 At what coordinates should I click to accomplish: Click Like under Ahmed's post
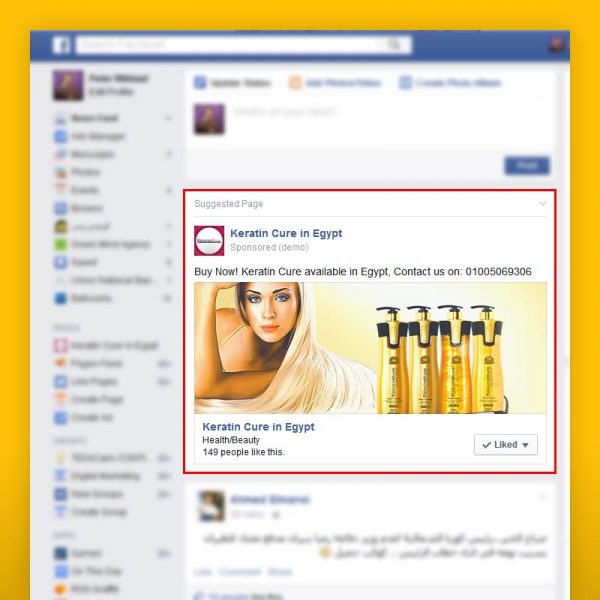203,572
